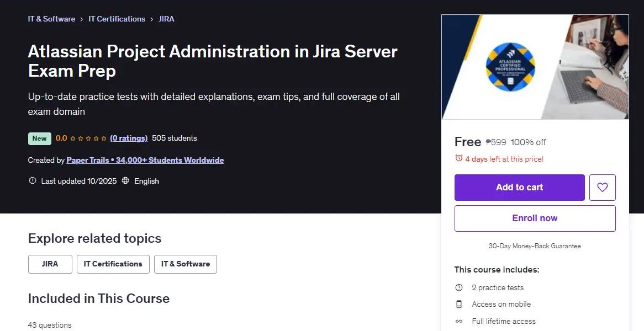Viewport: 644px width, 331px height.
Task: Click the globe language icon
Action: click(x=125, y=180)
